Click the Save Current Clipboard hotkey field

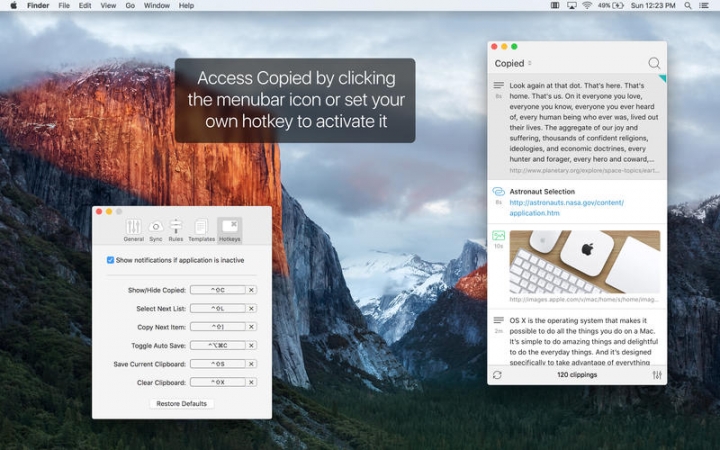218,364
